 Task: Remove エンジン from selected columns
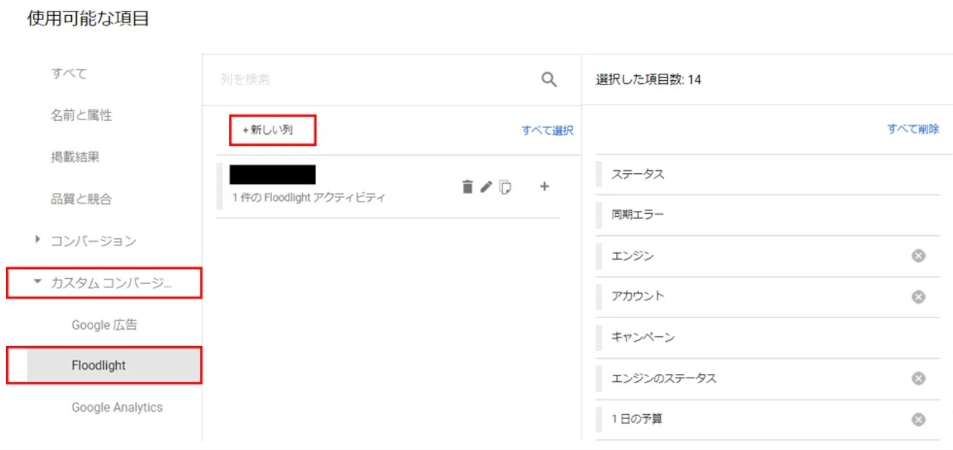(918, 256)
